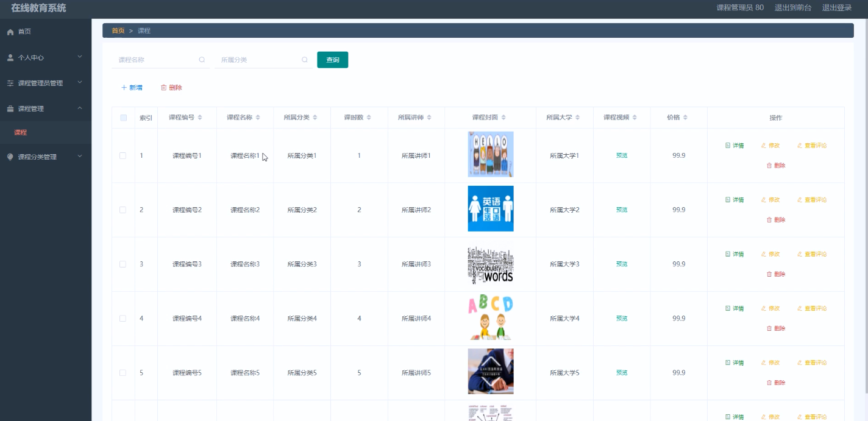Check the checkbox for row 5

[x=123, y=372]
